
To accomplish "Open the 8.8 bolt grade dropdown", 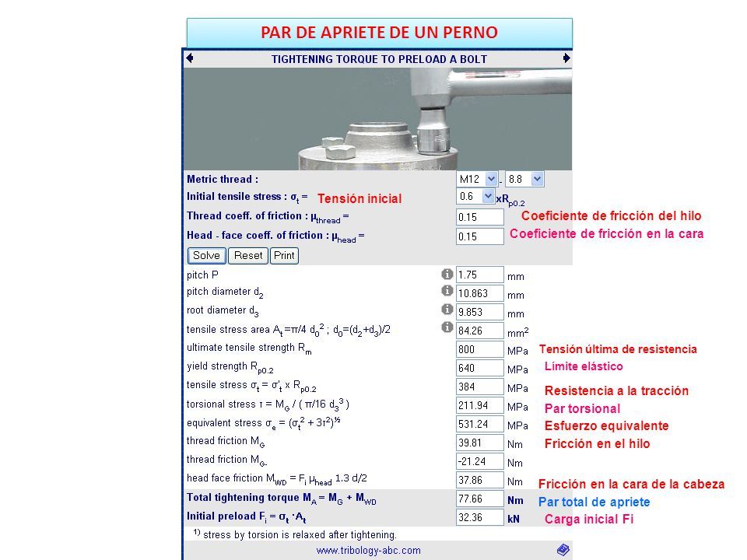I will (x=524, y=179).
